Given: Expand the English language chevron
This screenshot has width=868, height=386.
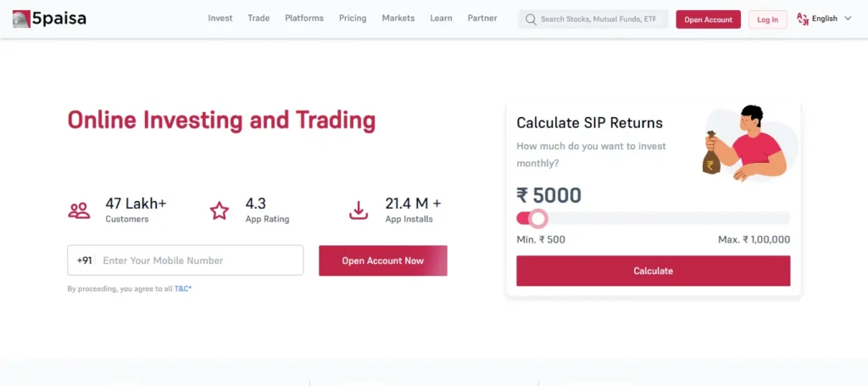Looking at the screenshot, I should point(848,19).
